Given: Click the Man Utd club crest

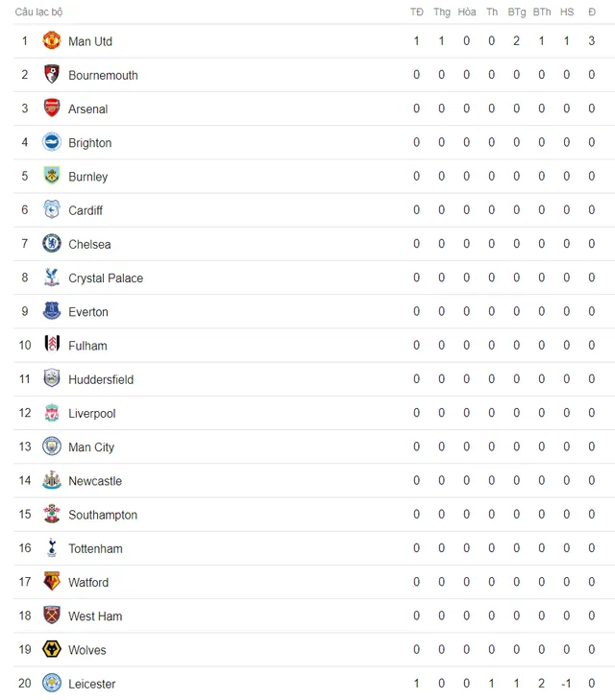Looking at the screenshot, I should [51, 40].
